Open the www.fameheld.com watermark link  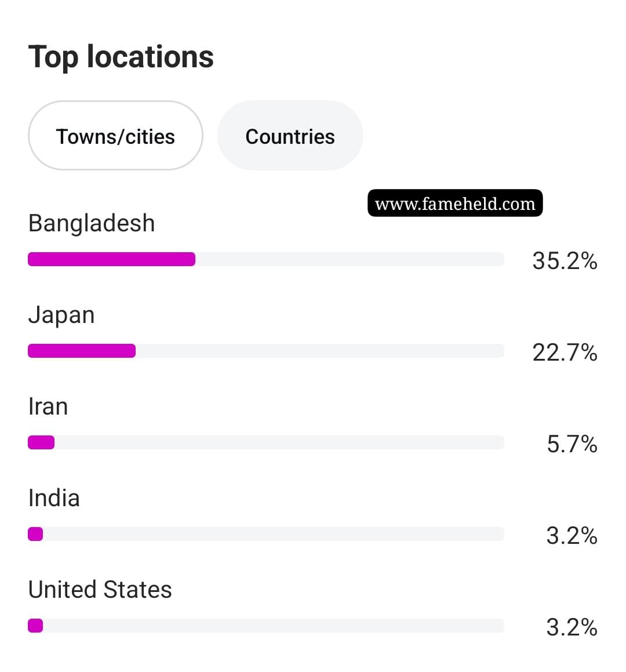tap(455, 203)
